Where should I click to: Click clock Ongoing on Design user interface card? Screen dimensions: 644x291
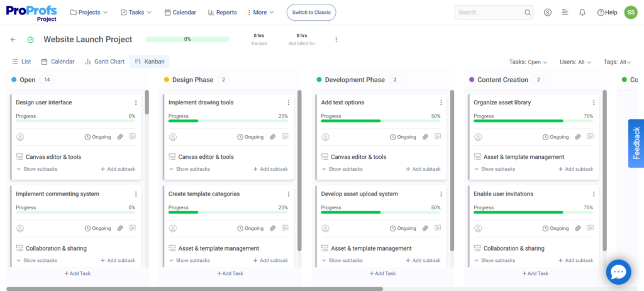[x=97, y=137]
